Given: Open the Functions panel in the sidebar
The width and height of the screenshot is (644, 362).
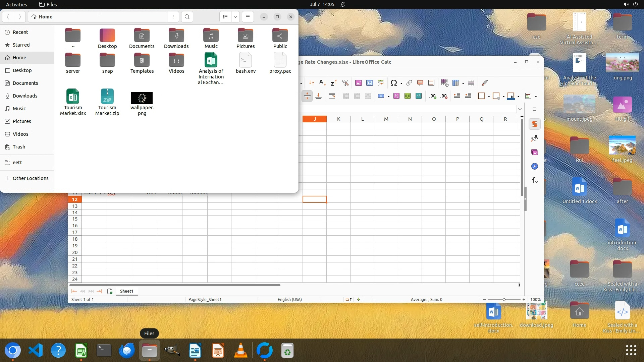Looking at the screenshot, I should pos(535,181).
